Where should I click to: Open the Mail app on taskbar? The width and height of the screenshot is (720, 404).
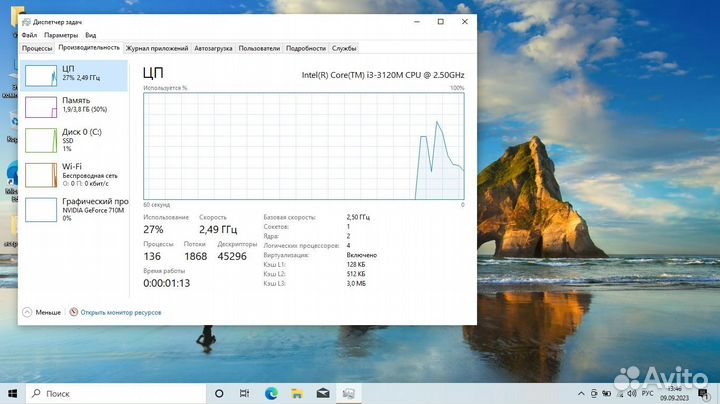coord(323,393)
